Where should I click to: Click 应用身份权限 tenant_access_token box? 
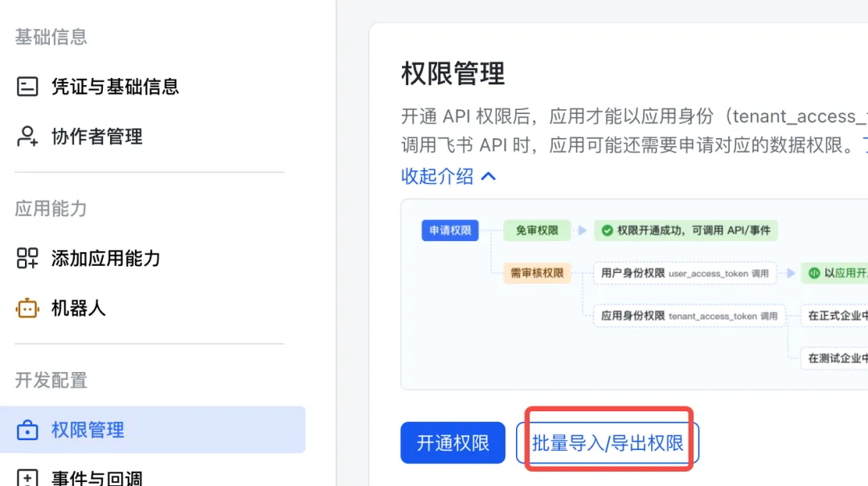690,316
